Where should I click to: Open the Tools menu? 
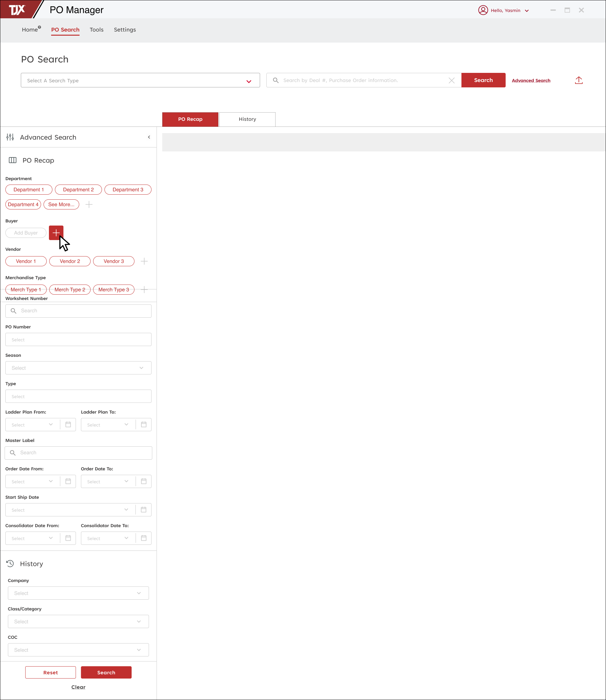96,30
